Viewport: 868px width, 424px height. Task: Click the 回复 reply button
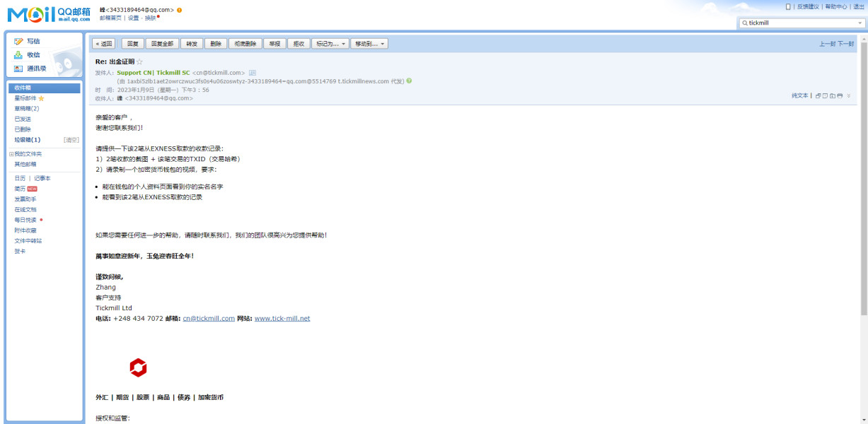click(x=132, y=44)
